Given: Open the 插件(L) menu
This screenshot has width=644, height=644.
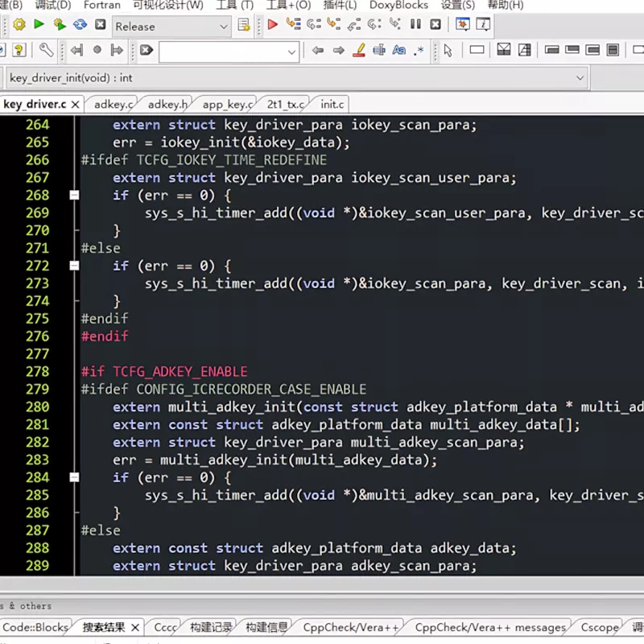Looking at the screenshot, I should 340,5.
